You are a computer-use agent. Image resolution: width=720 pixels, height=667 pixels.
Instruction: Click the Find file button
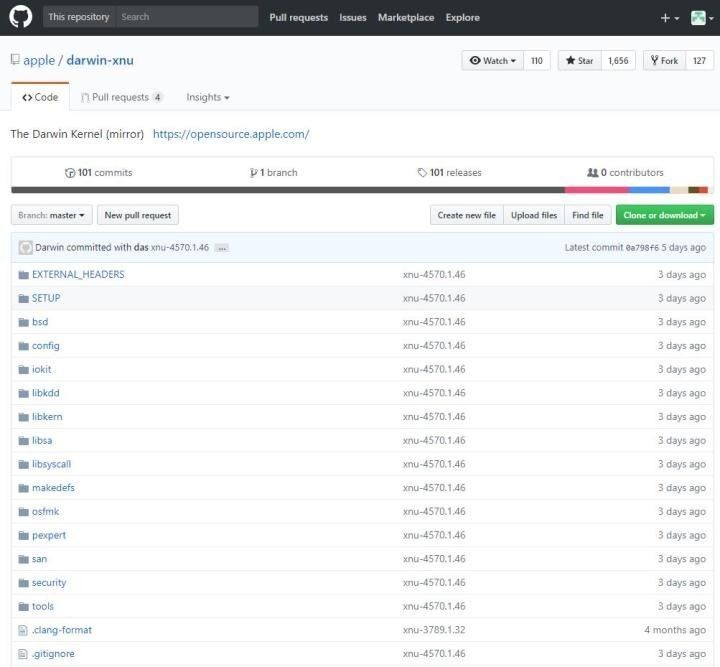(588, 215)
